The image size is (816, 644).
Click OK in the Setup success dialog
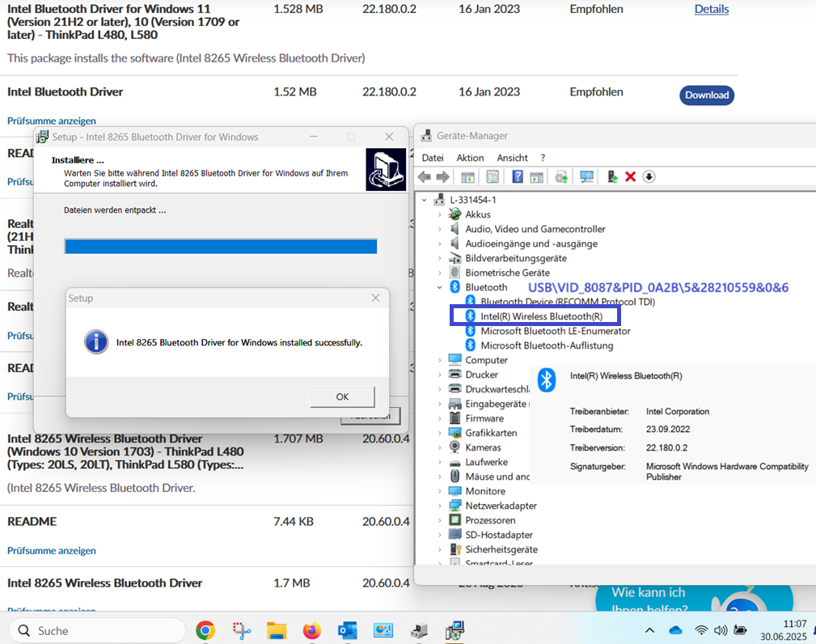pos(342,396)
